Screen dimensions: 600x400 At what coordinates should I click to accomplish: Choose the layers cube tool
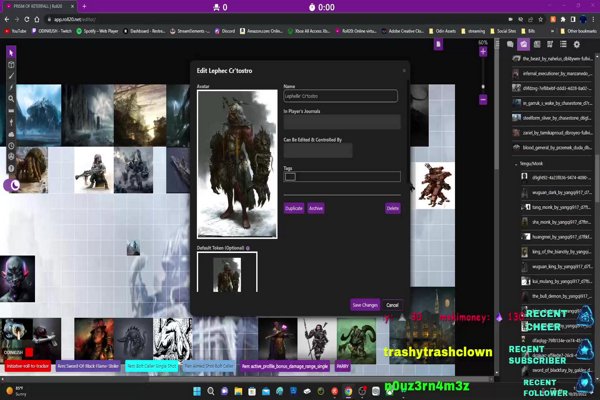click(x=11, y=65)
